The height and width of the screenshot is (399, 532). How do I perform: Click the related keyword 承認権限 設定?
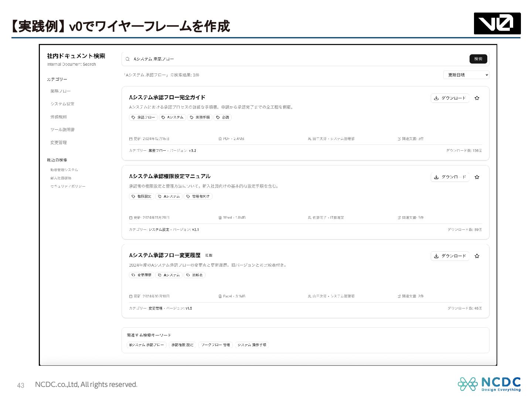coord(183,345)
